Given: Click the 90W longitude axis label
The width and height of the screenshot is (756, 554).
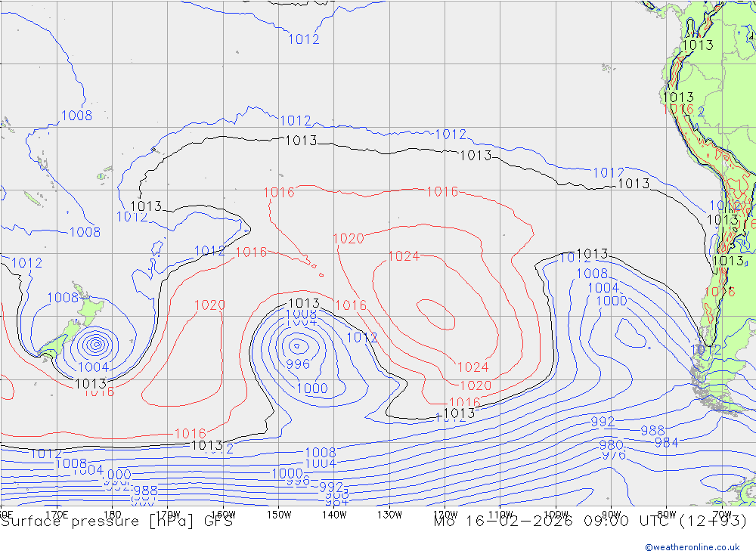Looking at the screenshot, I should (x=612, y=515).
